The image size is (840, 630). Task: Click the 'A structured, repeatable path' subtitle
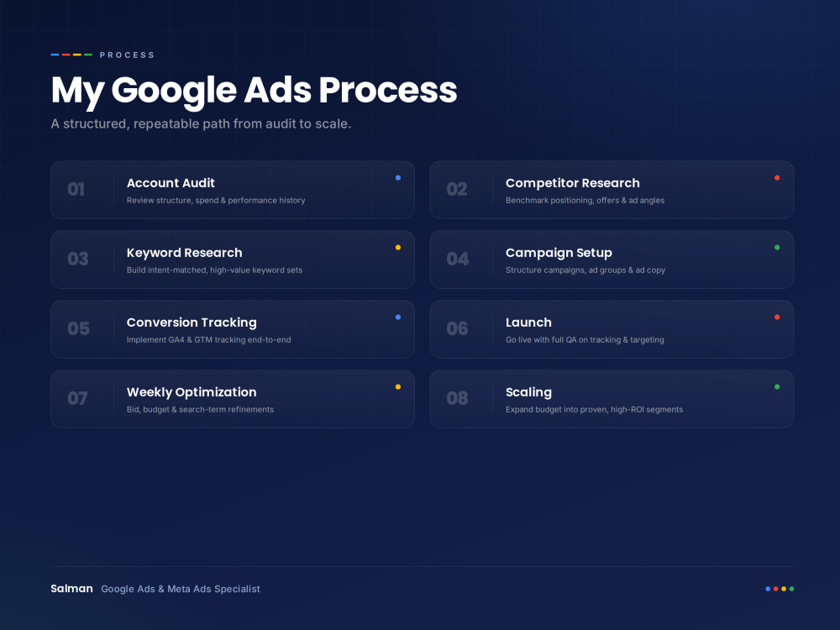click(x=201, y=123)
